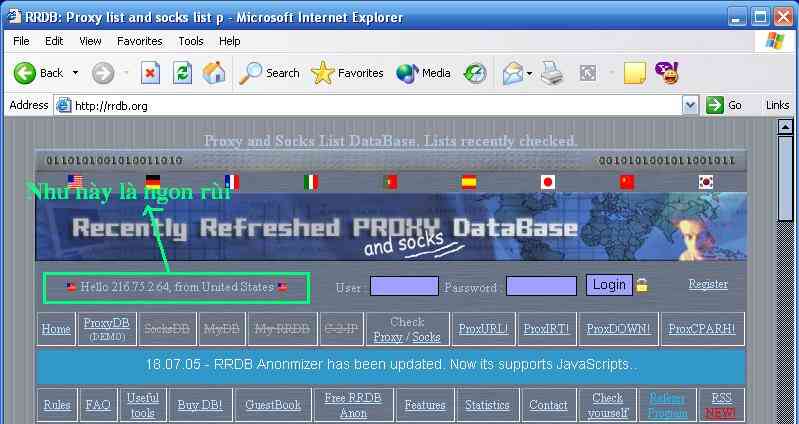Click the vertical scrollbar down arrow
Viewport: 799px width, 424px height.
tap(788, 415)
